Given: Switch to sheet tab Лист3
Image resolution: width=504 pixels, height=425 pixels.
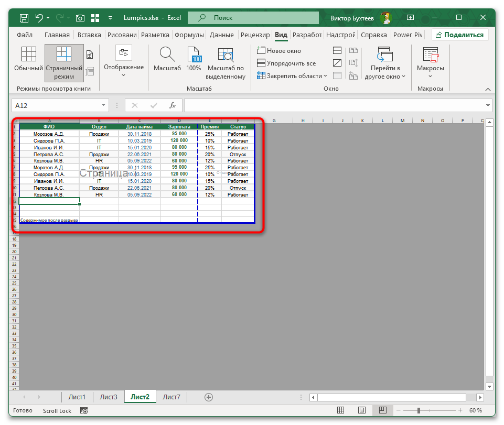Looking at the screenshot, I should coord(109,397).
